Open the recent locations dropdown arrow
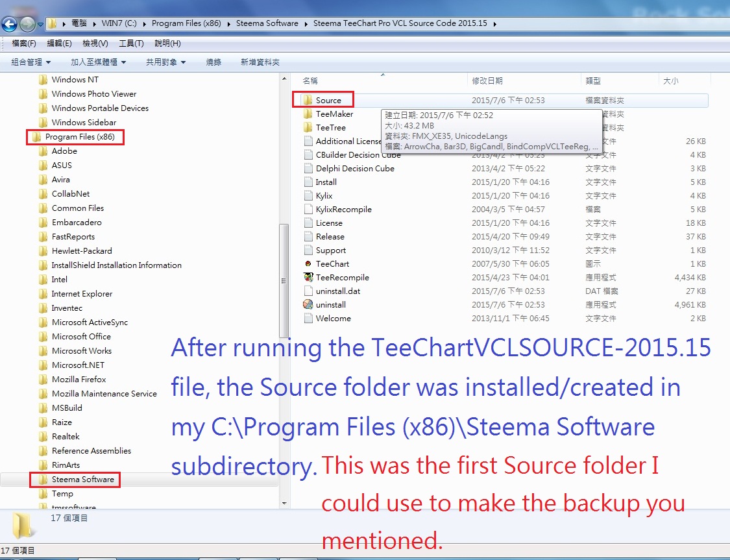This screenshot has height=560, width=730. pos(40,24)
